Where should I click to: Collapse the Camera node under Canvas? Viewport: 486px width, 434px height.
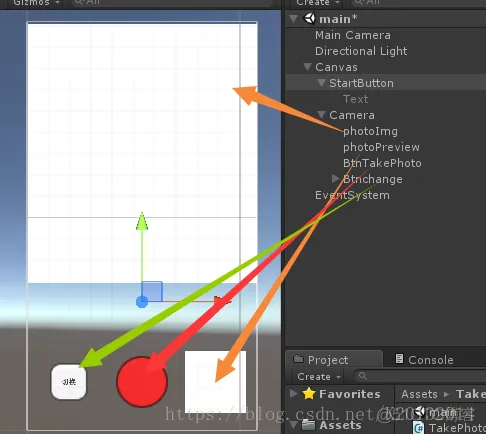click(x=321, y=115)
